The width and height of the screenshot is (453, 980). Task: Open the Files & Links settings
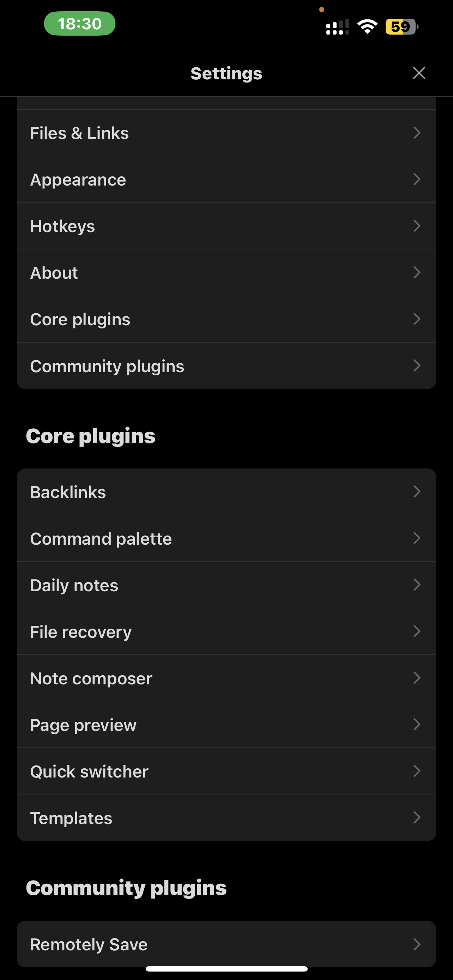pyautogui.click(x=226, y=133)
